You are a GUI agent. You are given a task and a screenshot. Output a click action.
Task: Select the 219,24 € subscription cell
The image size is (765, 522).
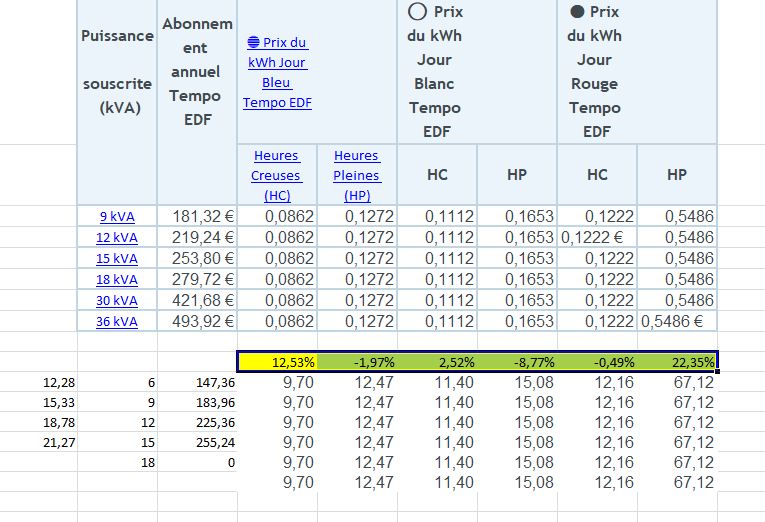[x=197, y=237]
